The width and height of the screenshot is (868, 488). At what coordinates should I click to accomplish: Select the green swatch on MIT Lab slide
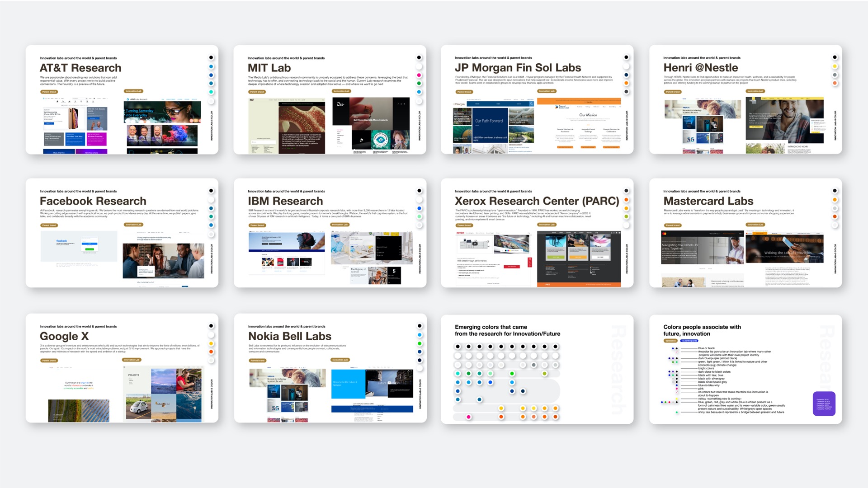[x=419, y=84]
